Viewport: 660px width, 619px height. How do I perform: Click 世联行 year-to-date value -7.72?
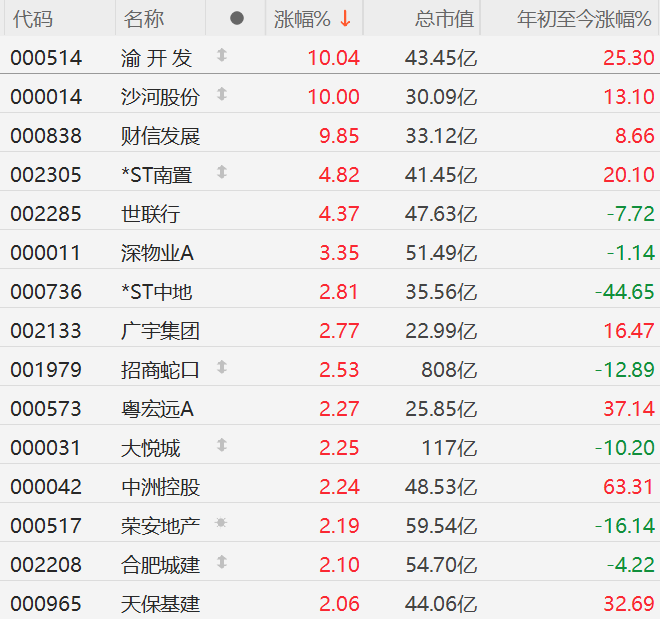click(x=631, y=214)
